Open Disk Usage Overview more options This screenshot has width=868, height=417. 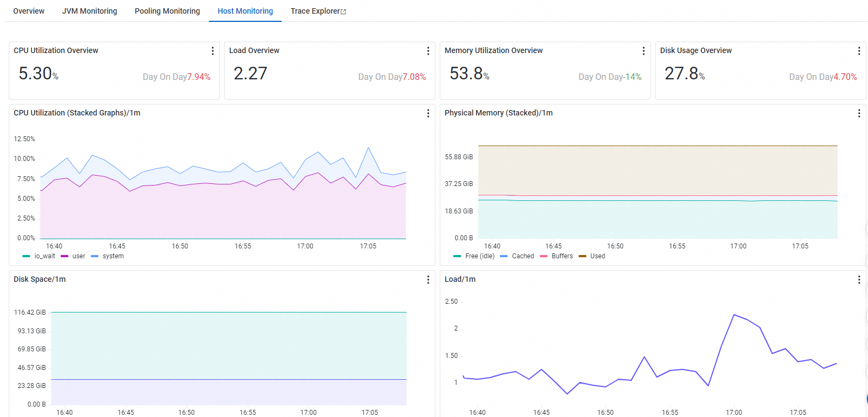pyautogui.click(x=859, y=51)
